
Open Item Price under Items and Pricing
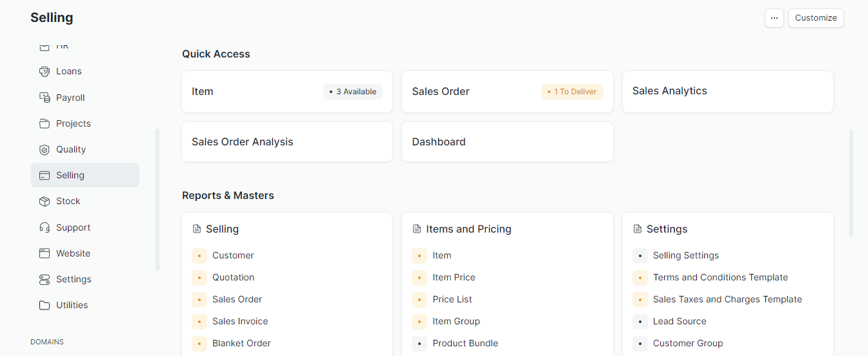coord(454,277)
